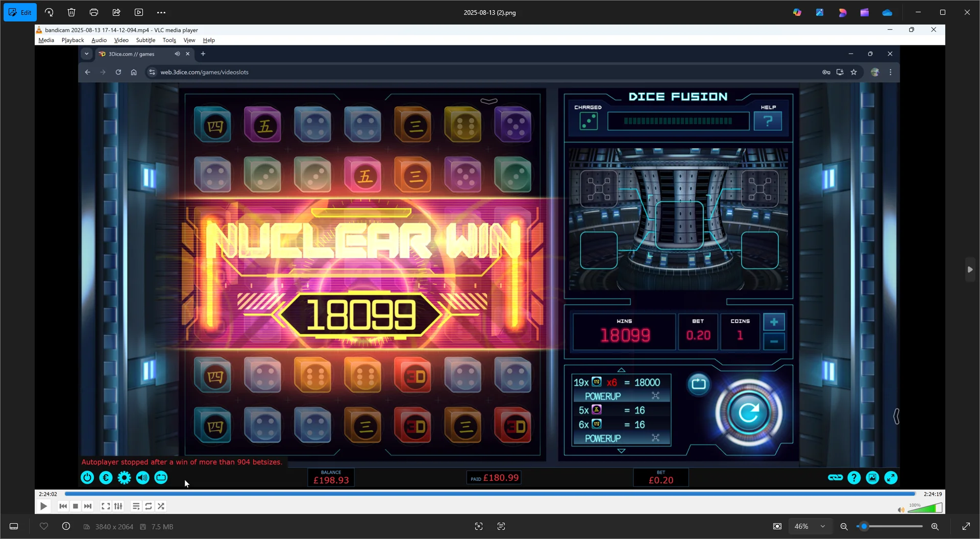Stop playback in VLC
This screenshot has height=539, width=980.
pos(76,506)
